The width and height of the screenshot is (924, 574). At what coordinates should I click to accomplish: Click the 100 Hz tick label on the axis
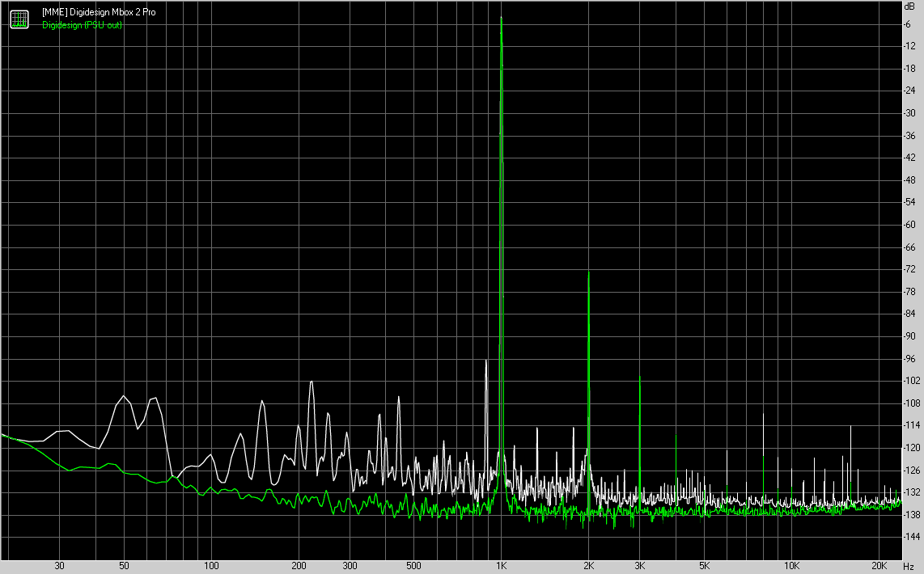pyautogui.click(x=211, y=565)
